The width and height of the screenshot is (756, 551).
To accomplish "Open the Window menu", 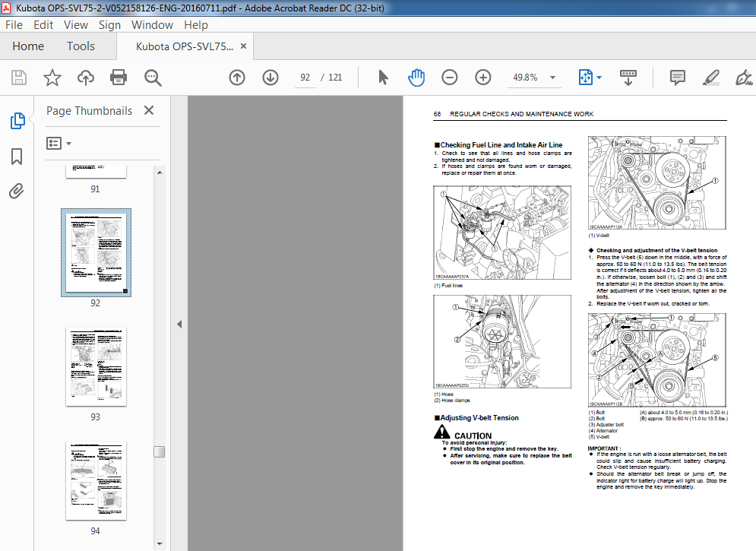I will (x=153, y=25).
